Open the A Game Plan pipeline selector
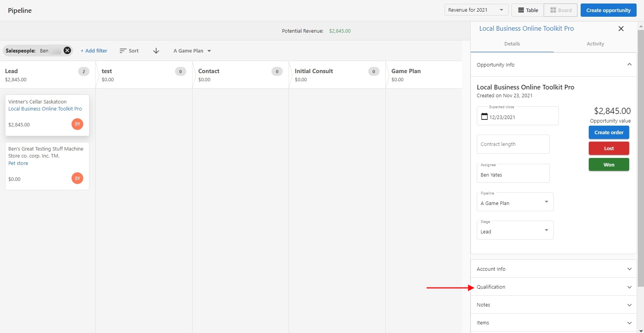Viewport: 644px width, 333px height. click(x=192, y=51)
